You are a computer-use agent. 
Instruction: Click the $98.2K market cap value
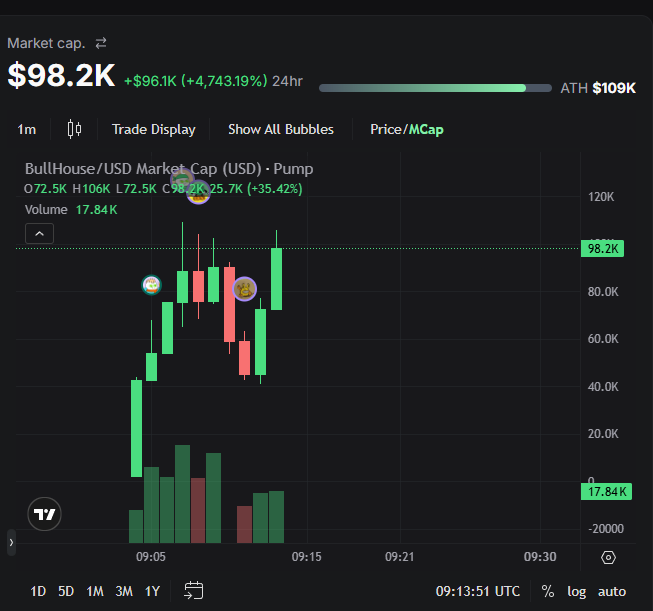click(61, 75)
